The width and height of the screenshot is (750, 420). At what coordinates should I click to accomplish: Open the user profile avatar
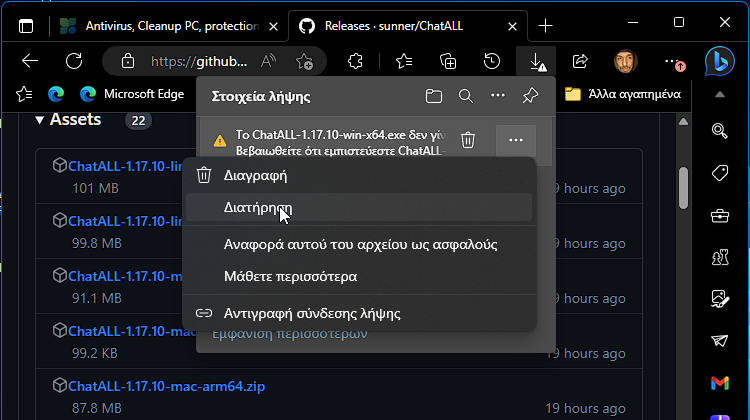(625, 61)
